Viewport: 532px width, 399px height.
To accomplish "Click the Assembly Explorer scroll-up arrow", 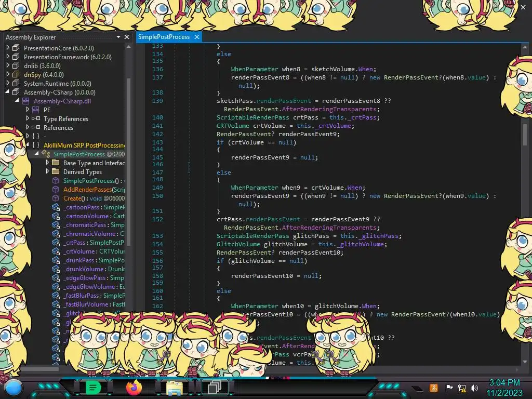I will [x=129, y=47].
